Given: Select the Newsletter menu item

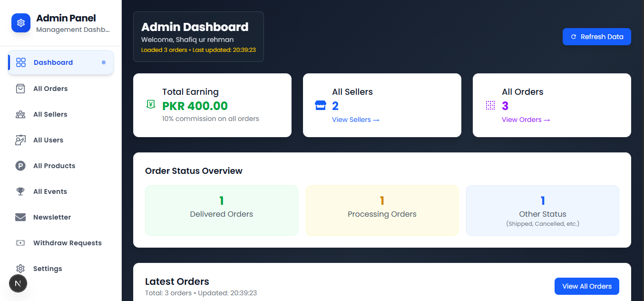Looking at the screenshot, I should (52, 217).
